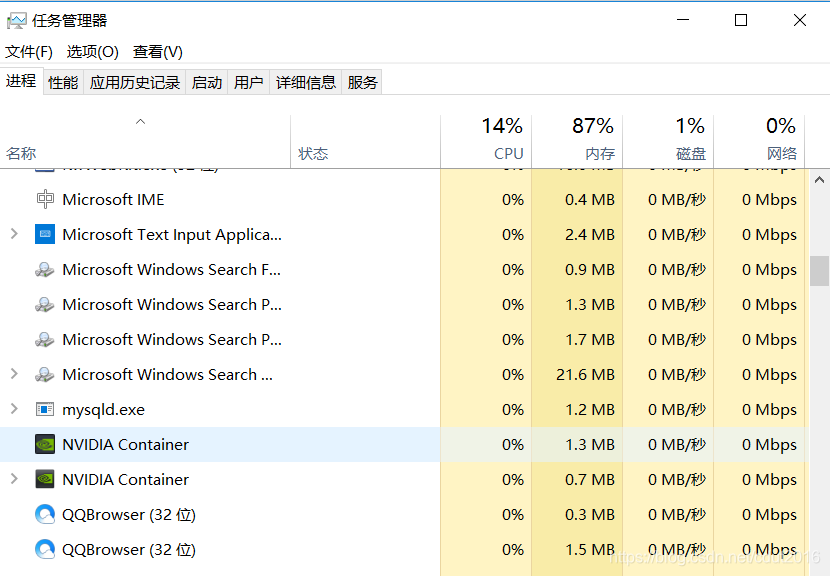Click the sort arrow above the 名称 column
The image size is (830, 576).
(x=140, y=122)
